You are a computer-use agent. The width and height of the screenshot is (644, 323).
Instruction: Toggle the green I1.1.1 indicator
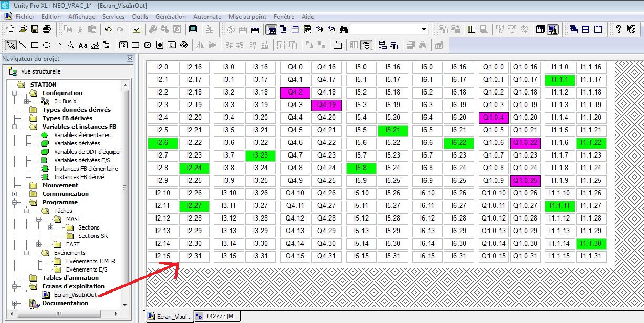pos(560,80)
